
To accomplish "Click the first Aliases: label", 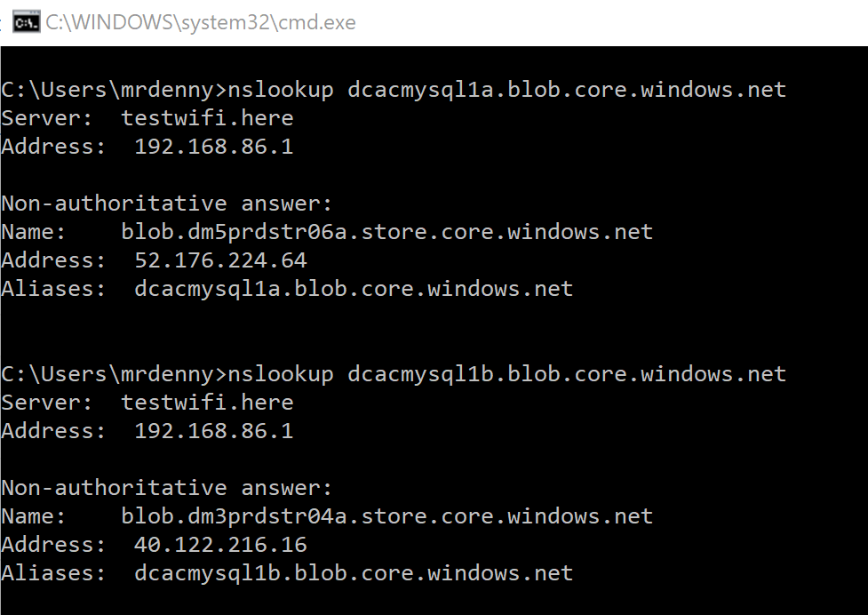I will pos(53,289).
